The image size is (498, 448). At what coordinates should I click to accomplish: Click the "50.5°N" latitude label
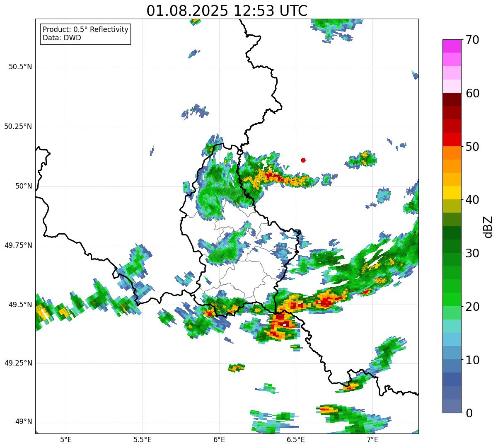pyautogui.click(x=20, y=67)
